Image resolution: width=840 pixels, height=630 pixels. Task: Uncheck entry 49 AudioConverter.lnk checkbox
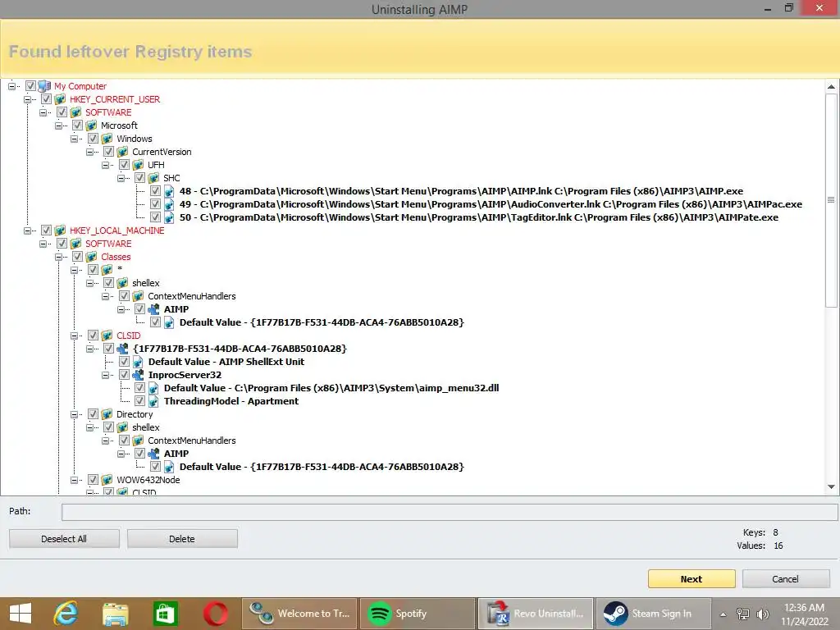point(155,204)
